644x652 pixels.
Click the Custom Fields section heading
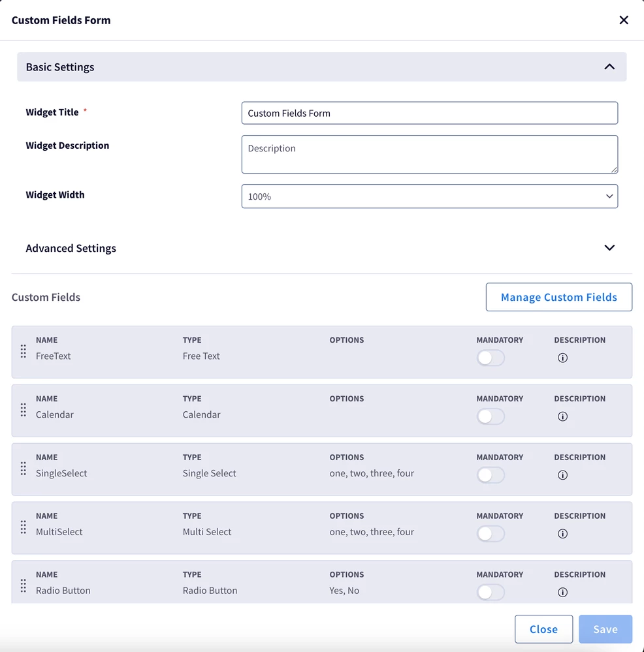(46, 298)
